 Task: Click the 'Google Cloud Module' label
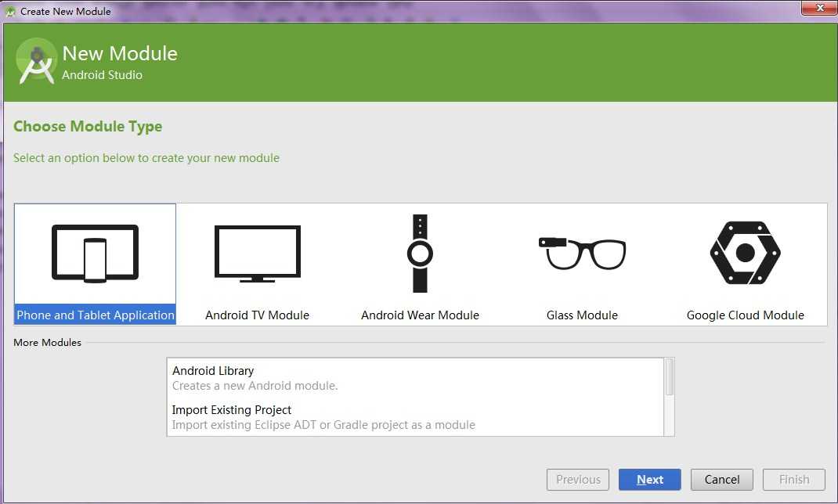coord(745,315)
